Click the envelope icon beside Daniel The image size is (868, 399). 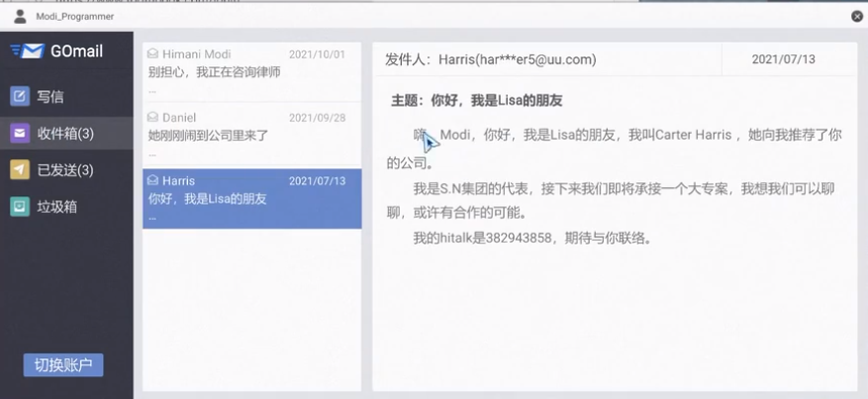(x=152, y=117)
